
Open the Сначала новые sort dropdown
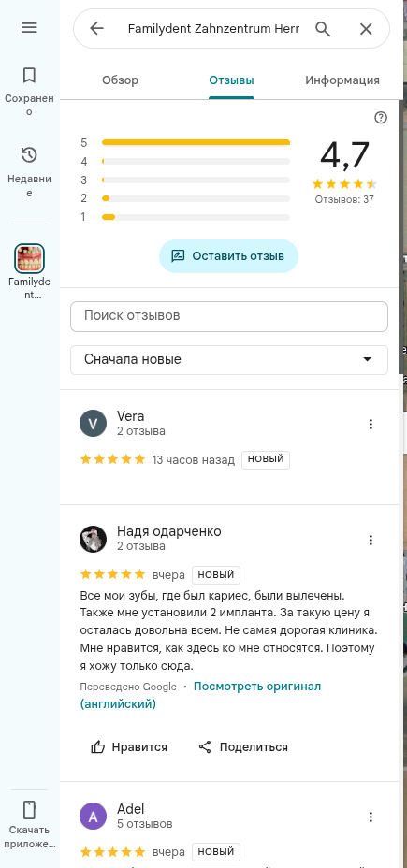coord(229,360)
